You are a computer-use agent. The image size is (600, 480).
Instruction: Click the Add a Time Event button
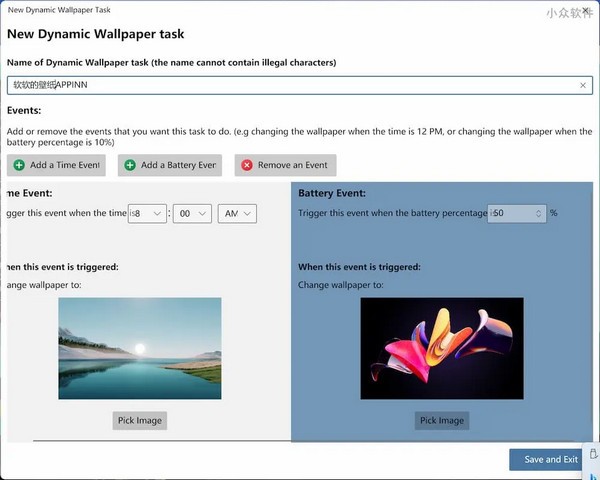tap(56, 165)
